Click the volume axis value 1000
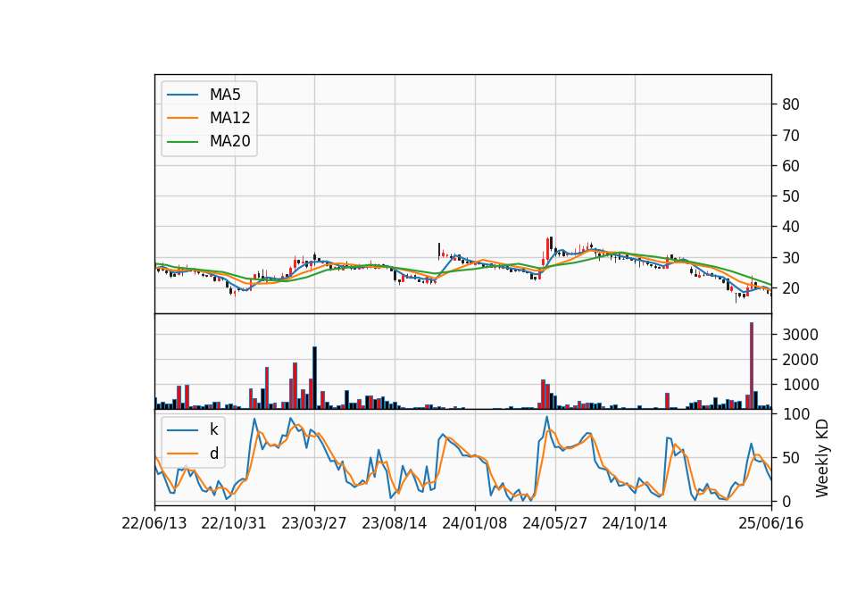857x616 pixels. (800, 385)
